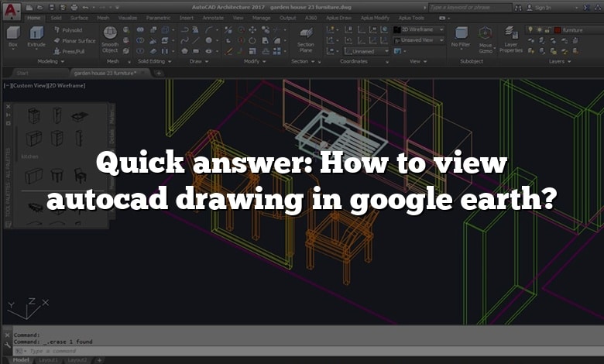
Task: Click the Plot printer icon in quick access toolbar
Action: (x=74, y=8)
